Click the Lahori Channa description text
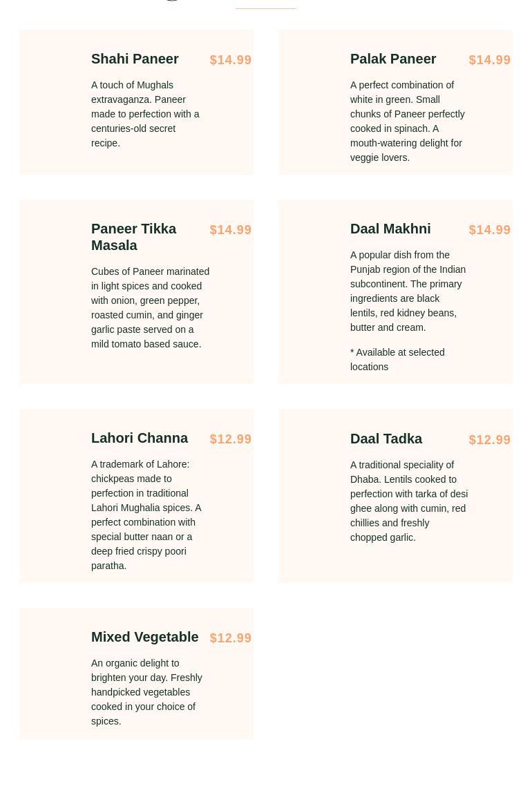Screen dimensions: 532x786 tap(146, 515)
